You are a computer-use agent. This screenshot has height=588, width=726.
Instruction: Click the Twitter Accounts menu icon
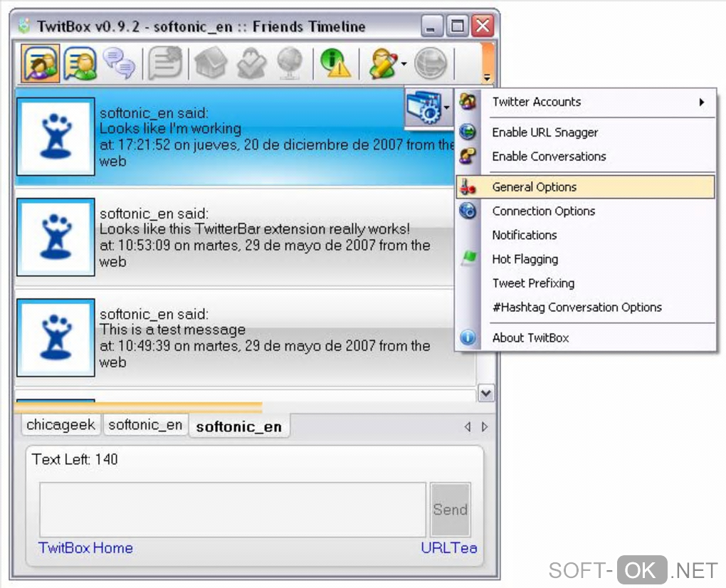(468, 101)
